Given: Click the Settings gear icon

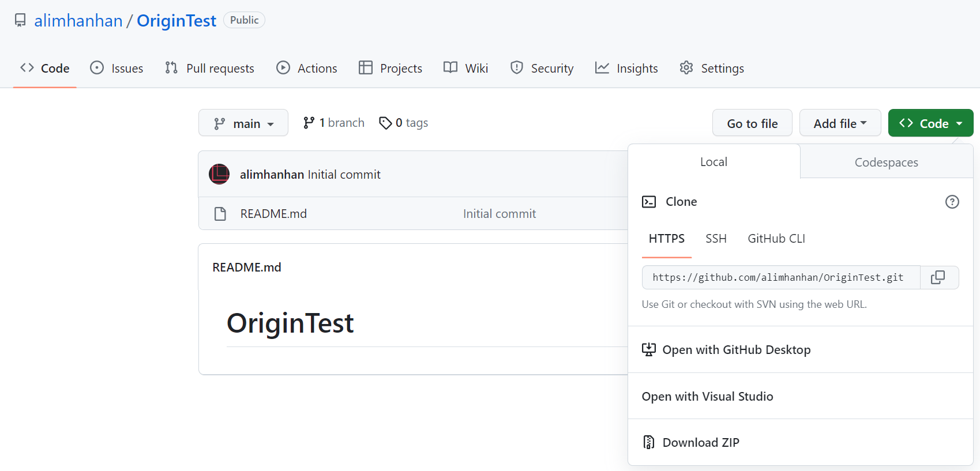Looking at the screenshot, I should pos(686,67).
